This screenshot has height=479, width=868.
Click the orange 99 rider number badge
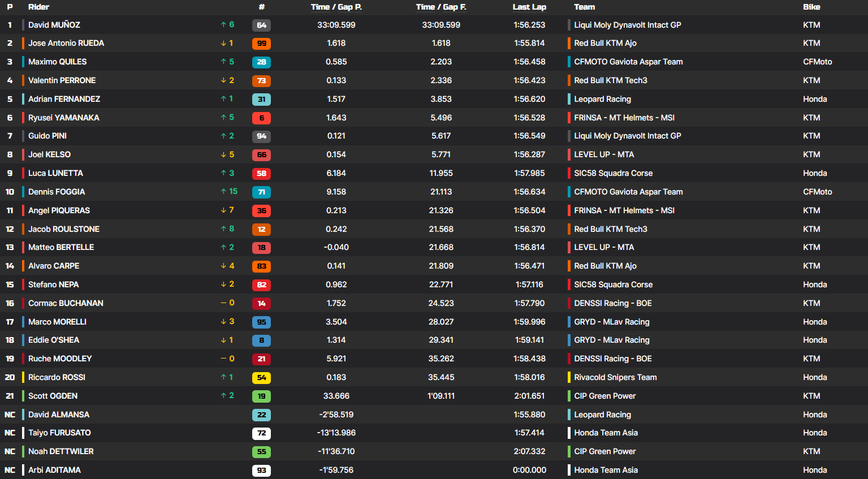pyautogui.click(x=261, y=44)
